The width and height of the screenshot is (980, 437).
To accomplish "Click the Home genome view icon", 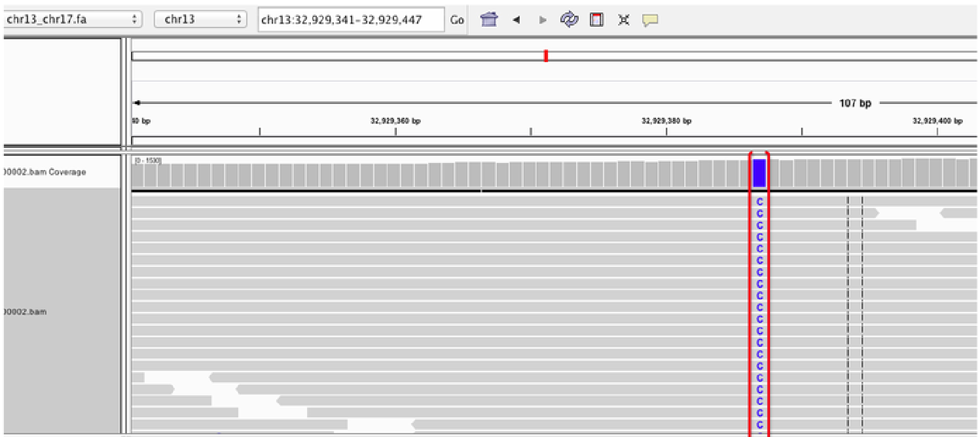I will [x=488, y=20].
